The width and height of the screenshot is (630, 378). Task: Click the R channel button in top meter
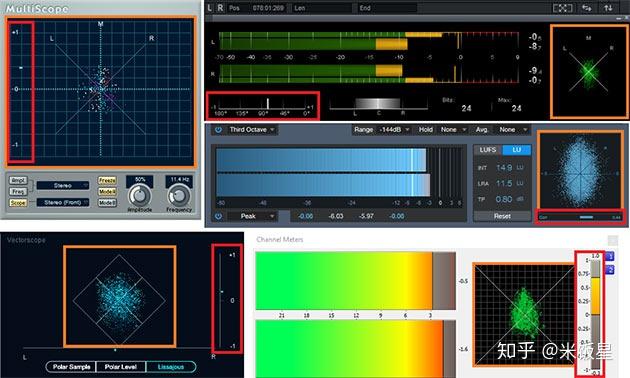point(220,8)
